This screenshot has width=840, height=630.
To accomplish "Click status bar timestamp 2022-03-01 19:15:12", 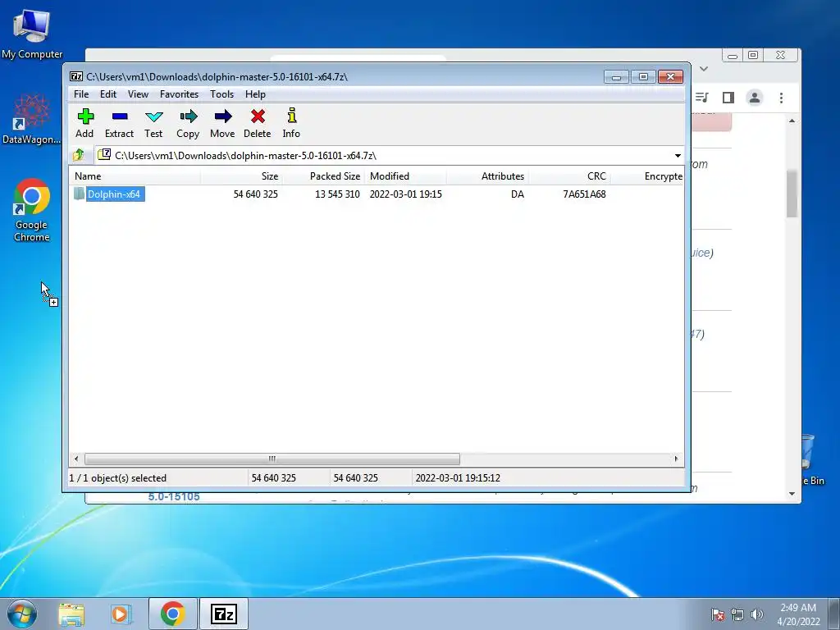I will tap(458, 478).
